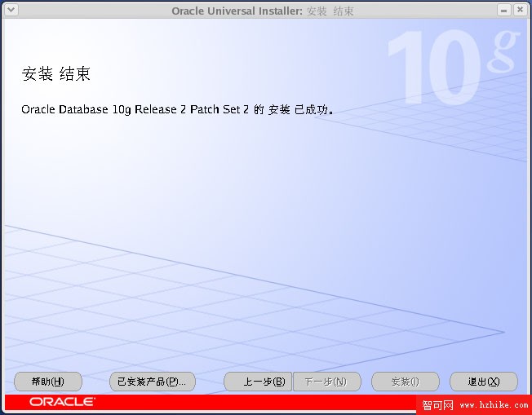
Task: Open the window menu arrow in the title bar
Action: click(x=11, y=10)
